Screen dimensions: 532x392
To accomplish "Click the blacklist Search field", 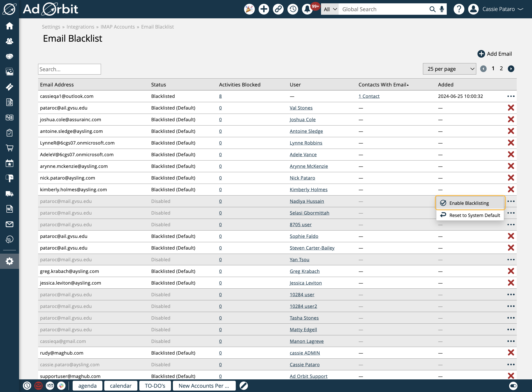I will (69, 69).
